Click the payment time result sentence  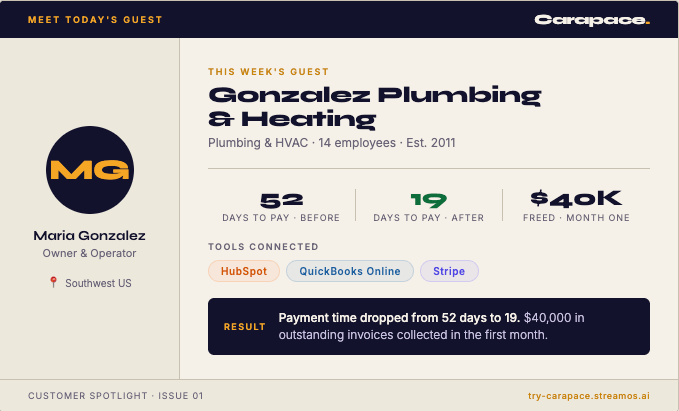pyautogui.click(x=431, y=326)
